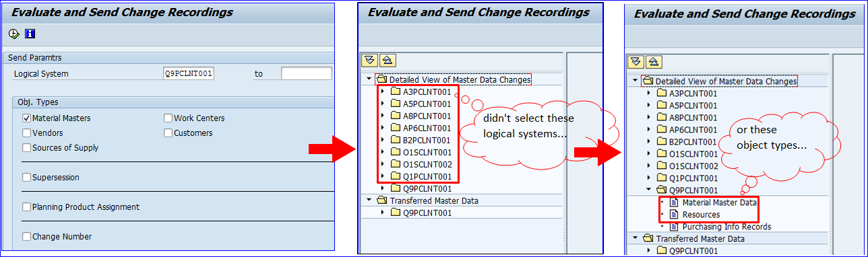Image resolution: width=868 pixels, height=257 pixels.
Task: Click Material Master Data document icon
Action: [x=675, y=202]
